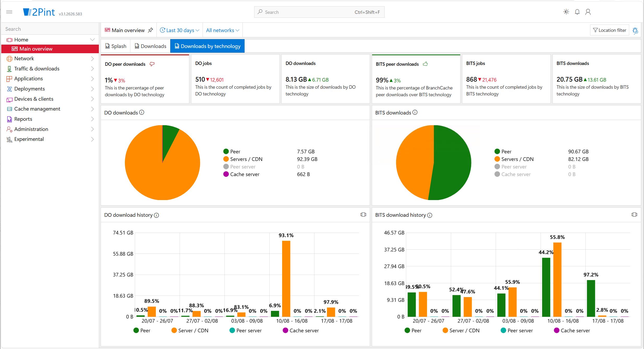The image size is (644, 349).
Task: Open the user account icon
Action: pos(588,12)
